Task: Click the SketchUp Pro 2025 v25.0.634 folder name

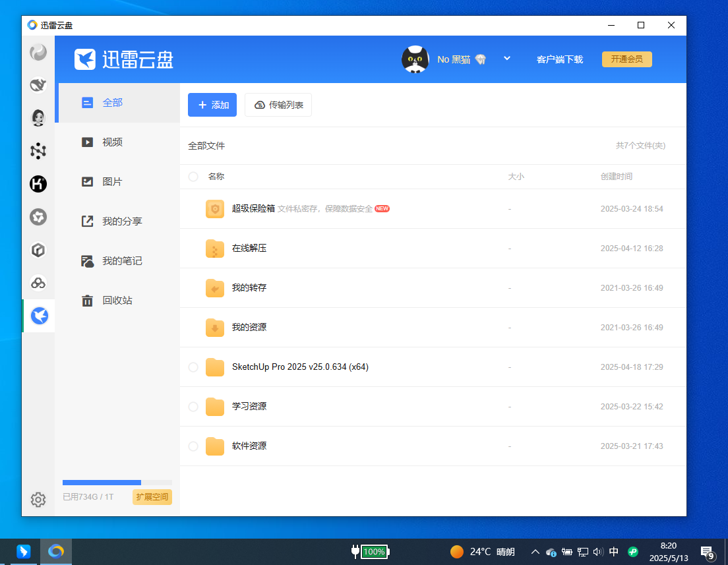Action: click(300, 367)
